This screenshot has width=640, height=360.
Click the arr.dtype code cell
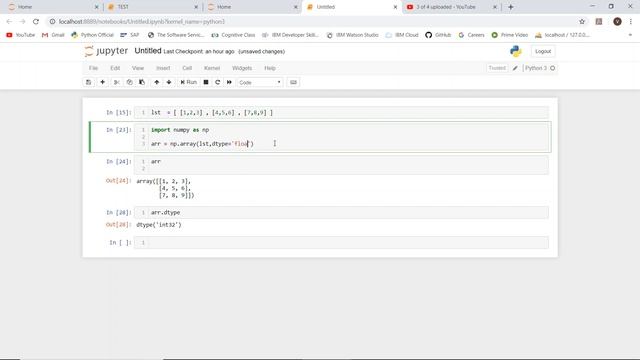pyautogui.click(x=341, y=212)
